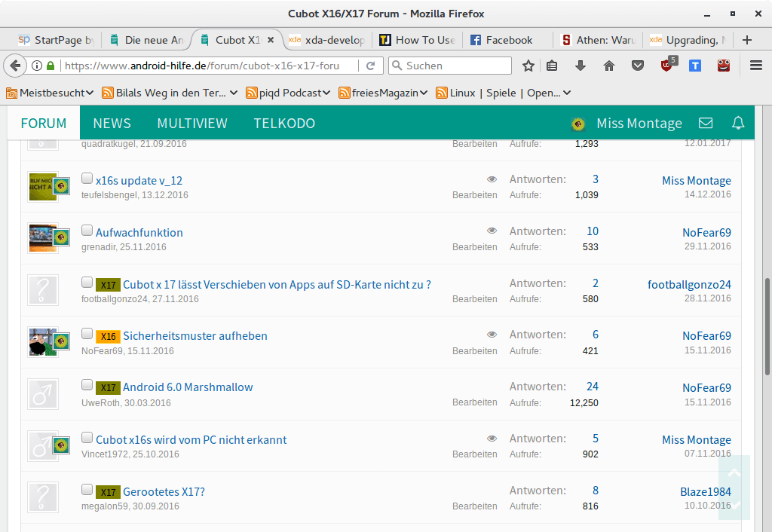
Task: Open the Pocket icon in toolbar
Action: click(x=638, y=66)
